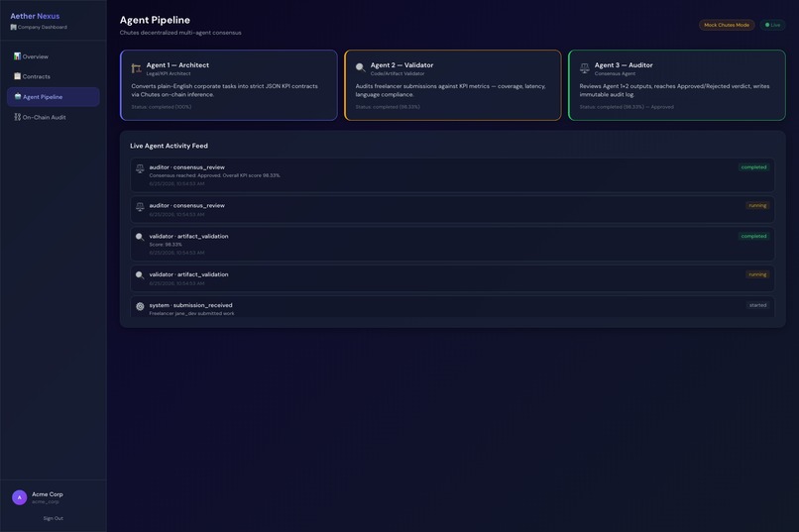
Task: Click the Aether Nexus logo title
Action: pos(35,16)
